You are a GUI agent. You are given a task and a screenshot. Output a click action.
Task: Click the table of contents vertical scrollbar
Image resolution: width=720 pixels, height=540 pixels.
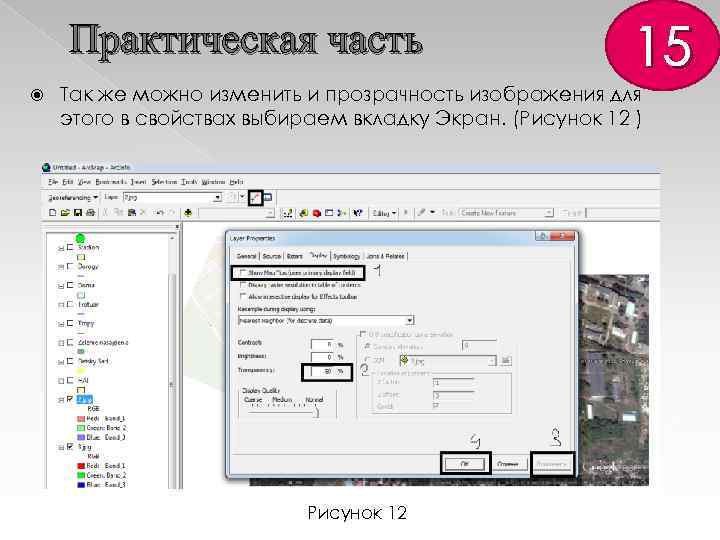[x=172, y=363]
